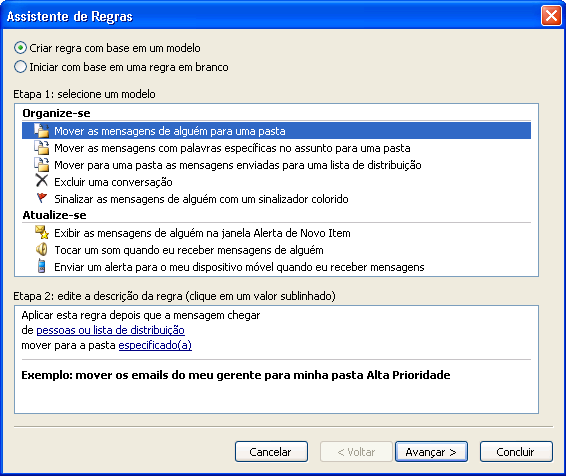Open the 'pessoas ou lista de distribuição' link
Viewport: 566px width, 476px height.
click(110, 330)
